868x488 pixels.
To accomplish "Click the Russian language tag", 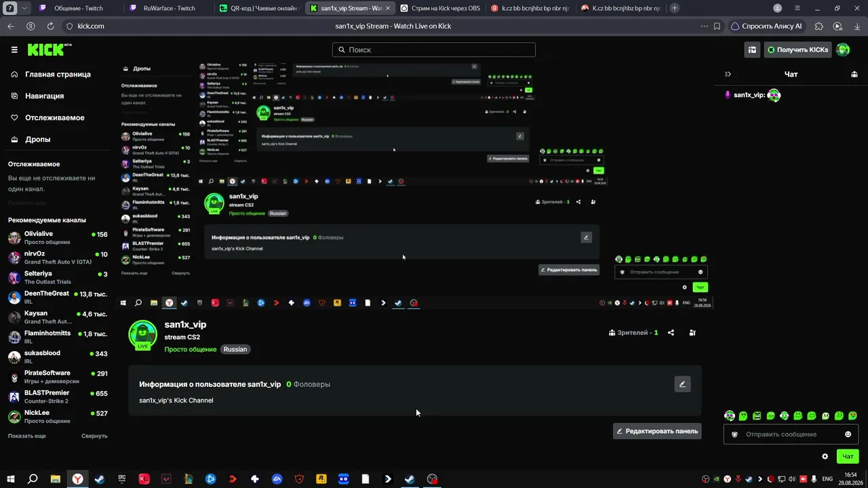I will coord(235,349).
